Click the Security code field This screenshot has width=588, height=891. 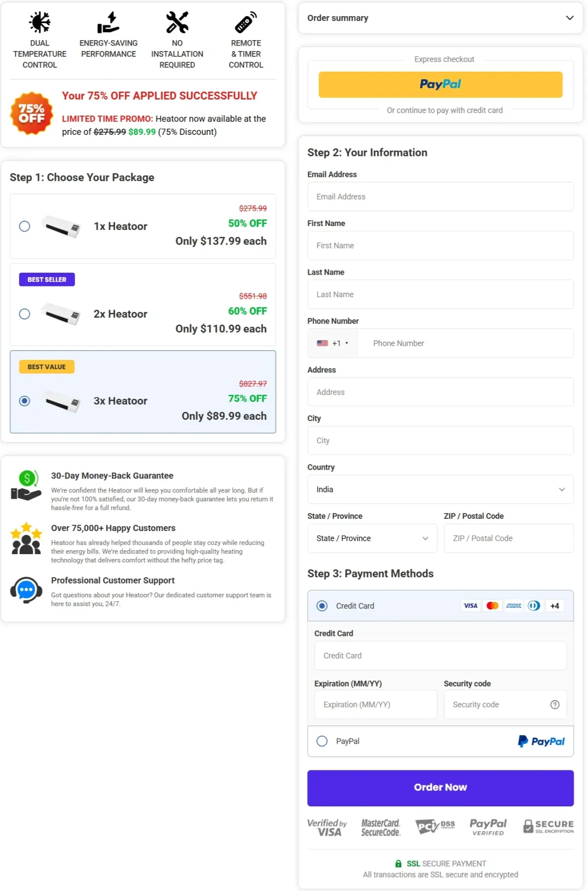(505, 705)
